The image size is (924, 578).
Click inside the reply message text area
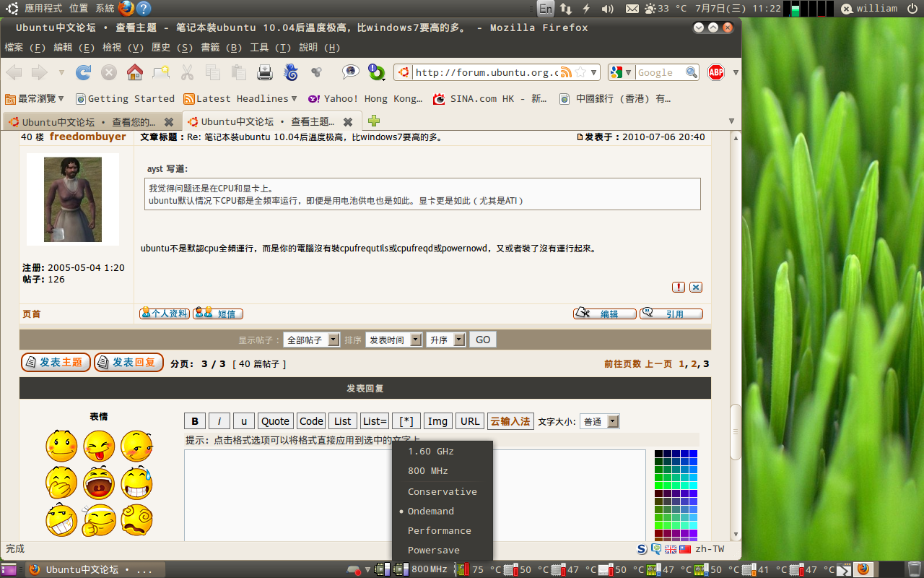coord(414,496)
